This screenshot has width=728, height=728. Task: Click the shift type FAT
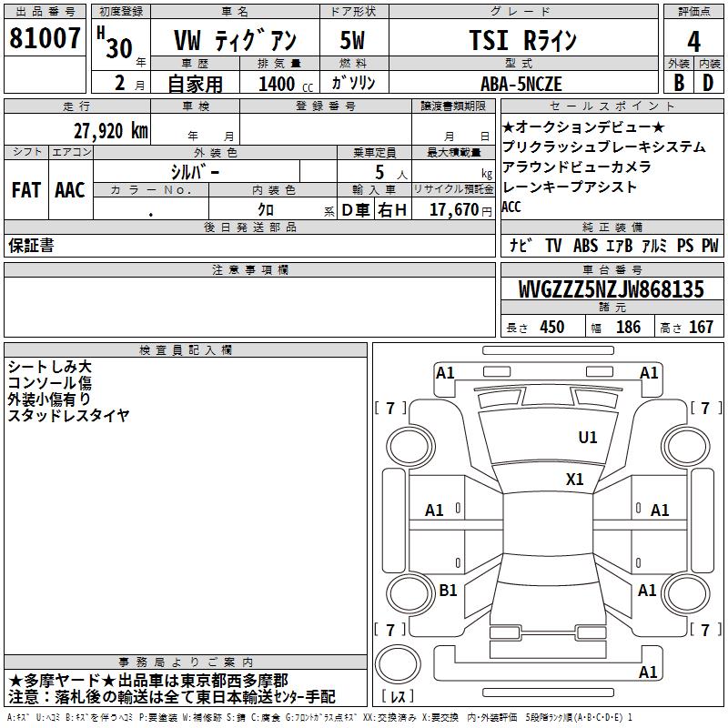(x=26, y=190)
